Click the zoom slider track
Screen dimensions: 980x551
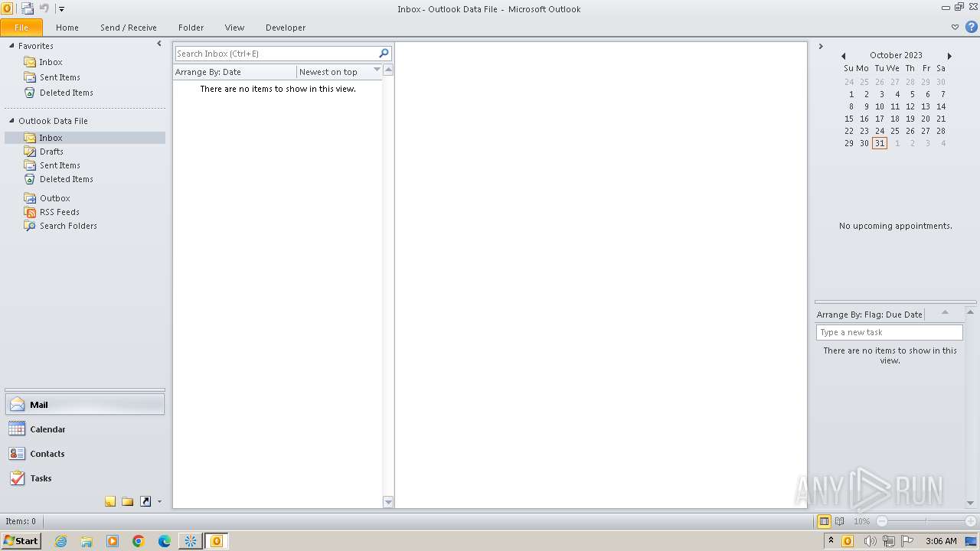click(926, 521)
